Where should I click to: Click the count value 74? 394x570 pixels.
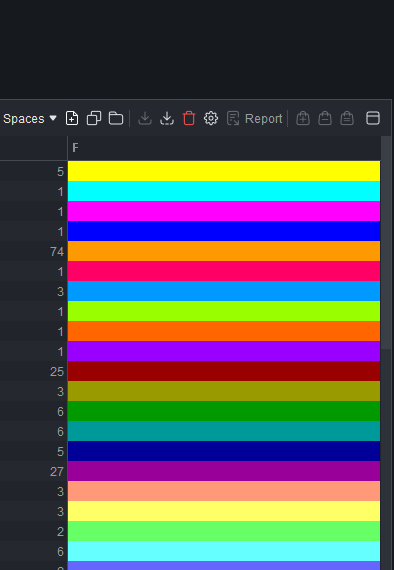[57, 252]
